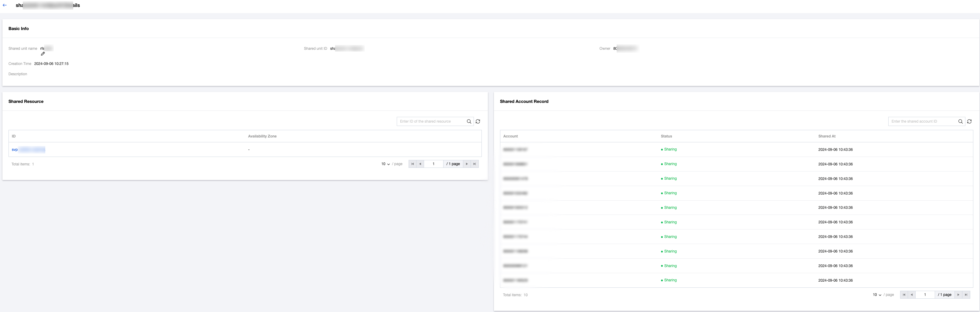Click page number box in Shared Resource pagination

[433, 164]
